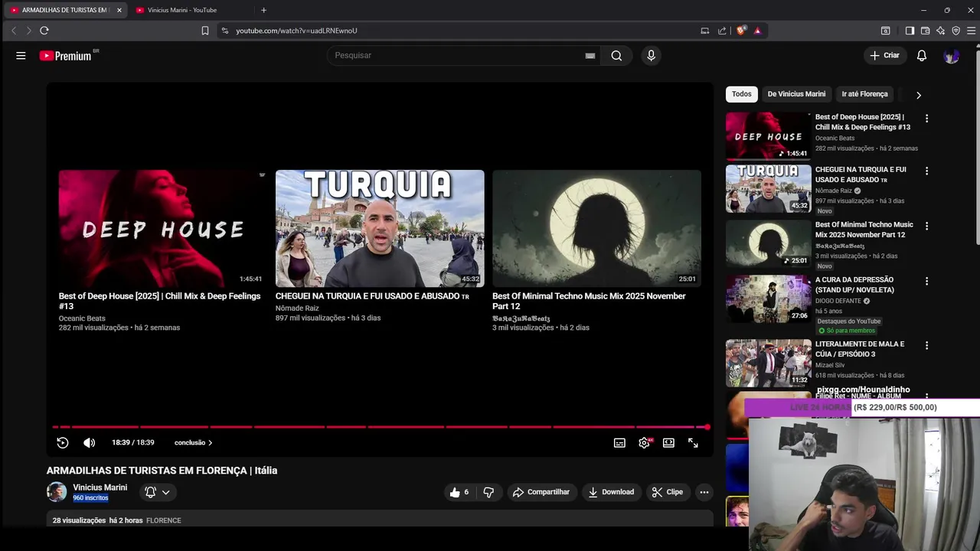Bookmark this page icon in address bar
980x551 pixels.
205,31
